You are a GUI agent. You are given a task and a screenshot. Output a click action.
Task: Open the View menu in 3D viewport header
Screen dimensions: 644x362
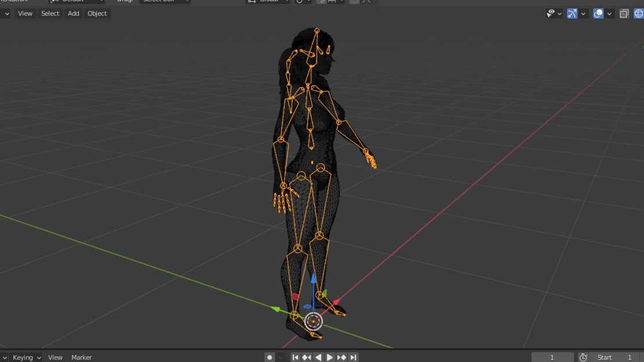tap(25, 13)
